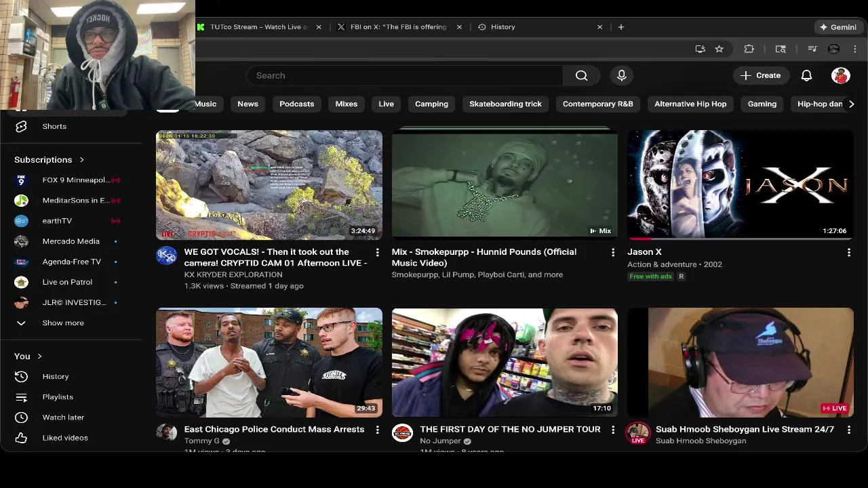Click the Chrome profile avatar icon

pyautogui.click(x=834, y=49)
